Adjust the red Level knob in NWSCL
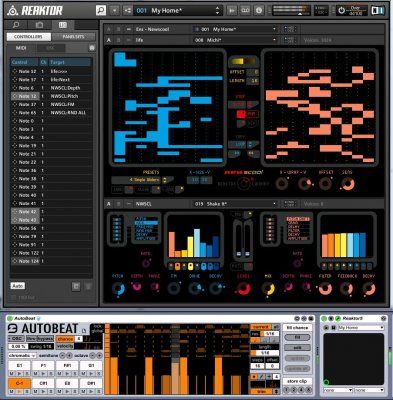 point(243,289)
